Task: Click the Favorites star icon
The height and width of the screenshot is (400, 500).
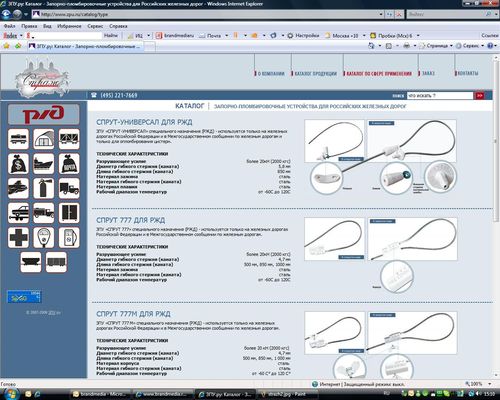Action: tap(6, 46)
